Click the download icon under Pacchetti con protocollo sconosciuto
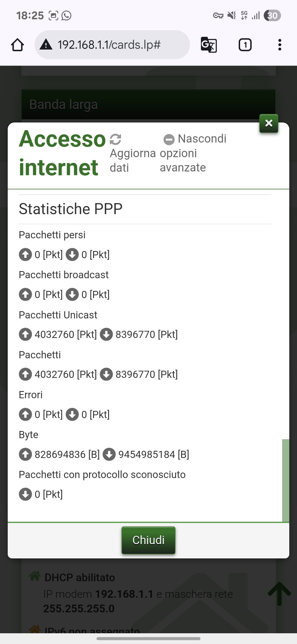 25,494
